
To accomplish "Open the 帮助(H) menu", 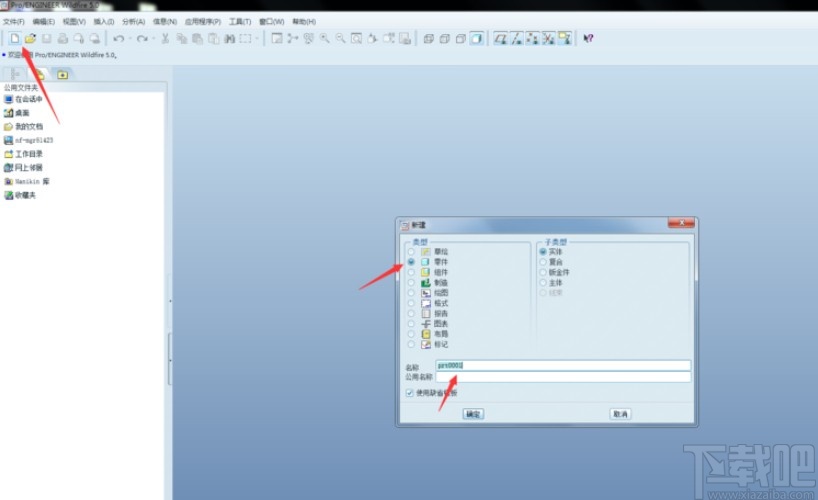I will point(304,21).
